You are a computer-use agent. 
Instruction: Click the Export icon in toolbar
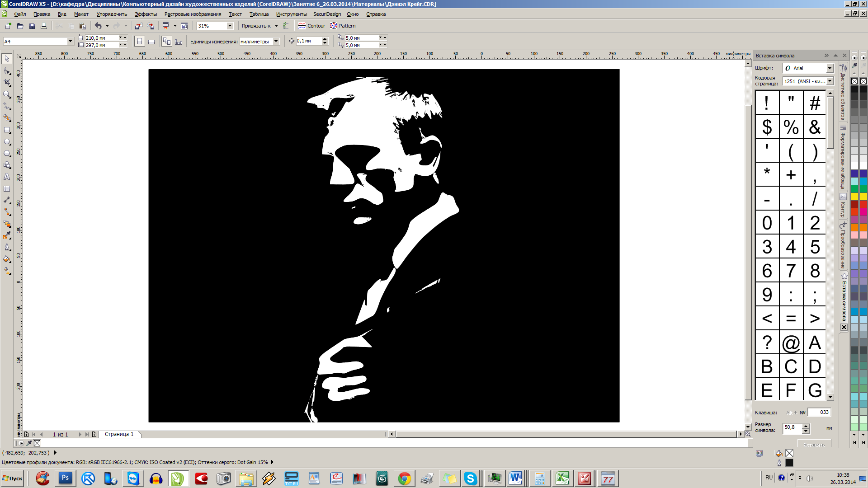click(150, 26)
